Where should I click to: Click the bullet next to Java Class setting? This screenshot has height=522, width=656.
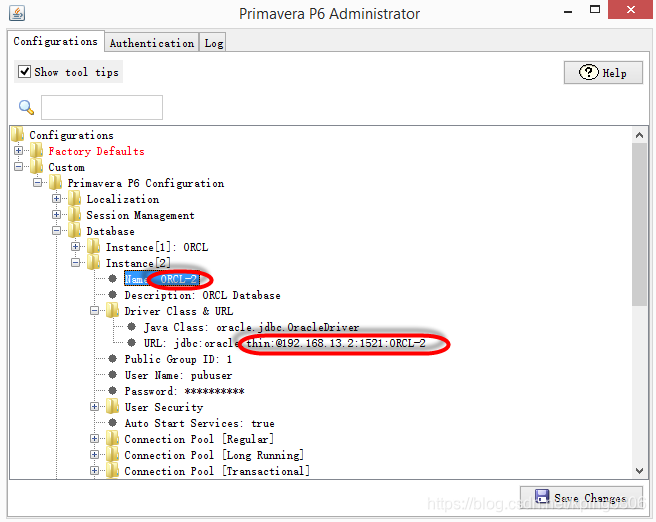tap(132, 327)
